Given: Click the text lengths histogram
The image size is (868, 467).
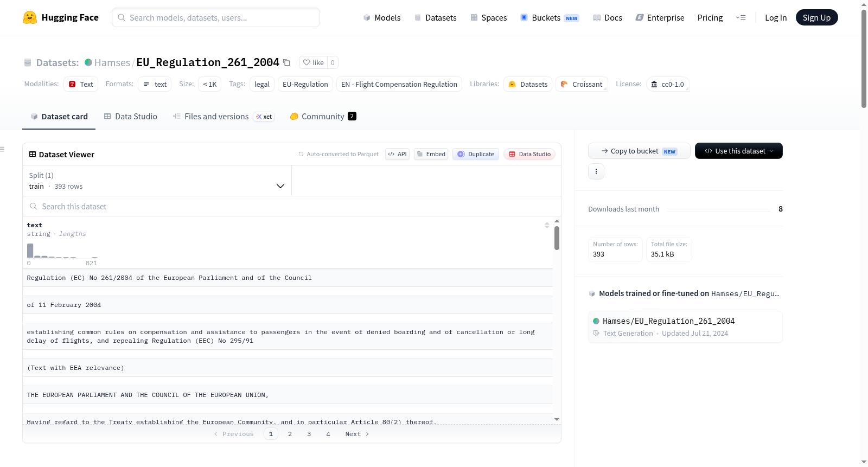Looking at the screenshot, I should point(62,251).
